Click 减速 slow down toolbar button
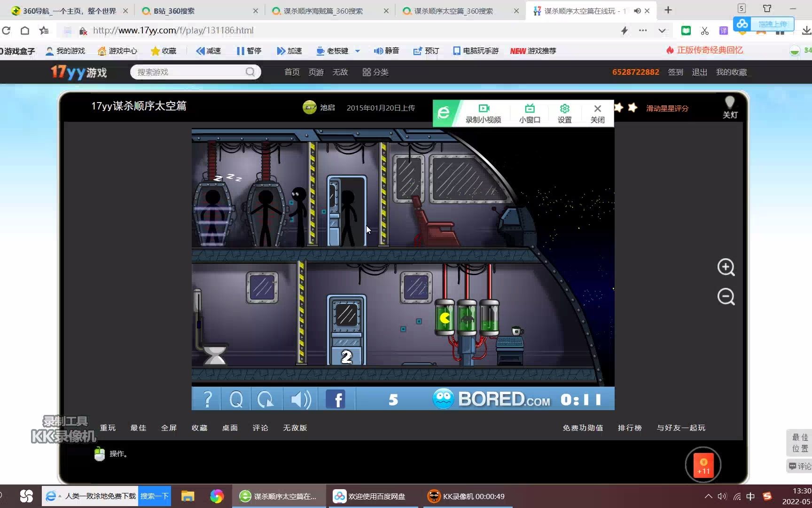This screenshot has width=812, height=508. 208,51
